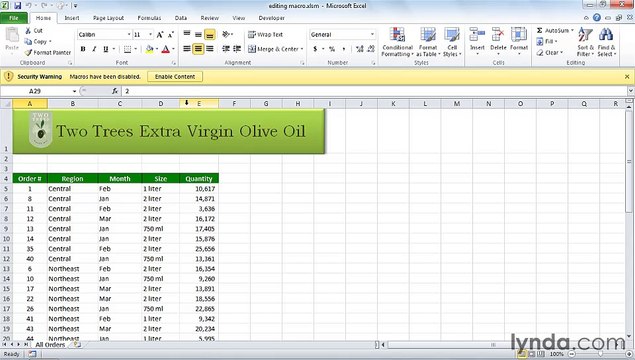635x360 pixels.
Task: Apply Percent Style format
Action: pyautogui.click(x=332, y=49)
